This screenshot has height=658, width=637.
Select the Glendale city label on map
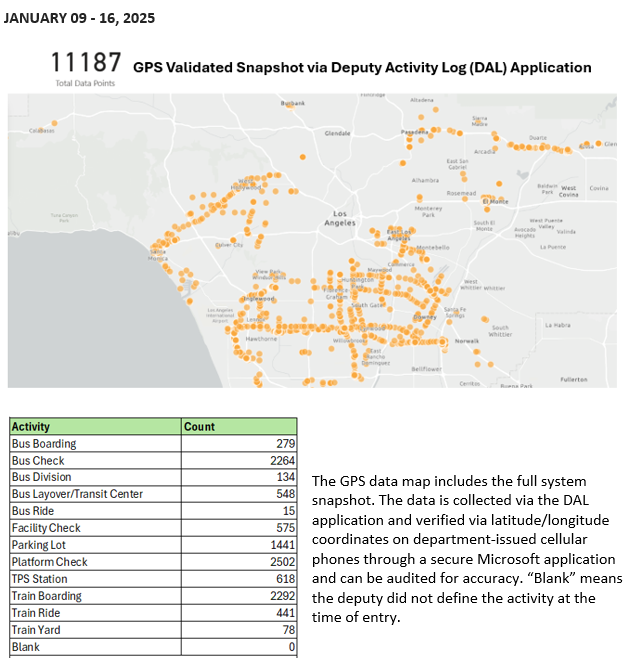click(337, 132)
